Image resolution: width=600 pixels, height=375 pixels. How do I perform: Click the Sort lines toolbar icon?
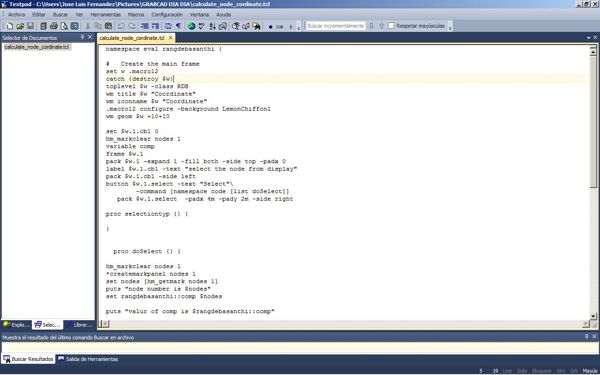pos(212,26)
